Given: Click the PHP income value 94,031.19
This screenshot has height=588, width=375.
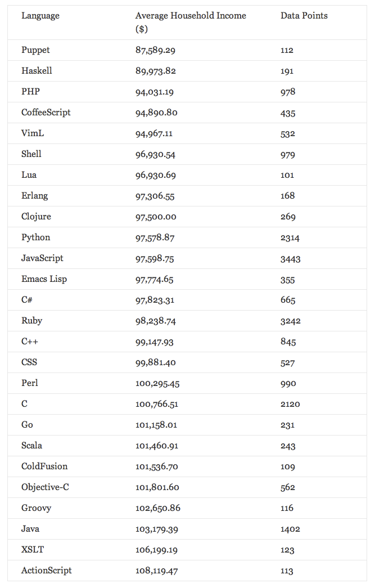Looking at the screenshot, I should pos(155,92).
